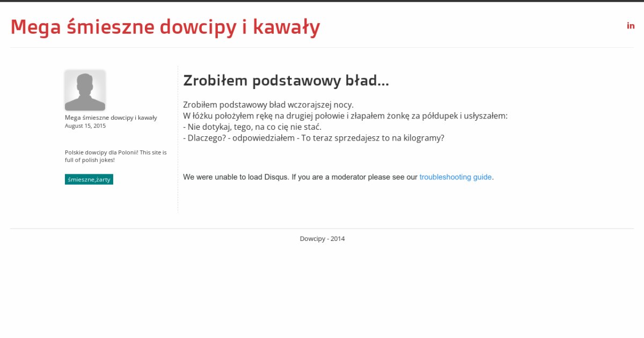Screen dimensions: 644x338
Task: Click the horizontal divider line above the footer
Action: point(322,229)
